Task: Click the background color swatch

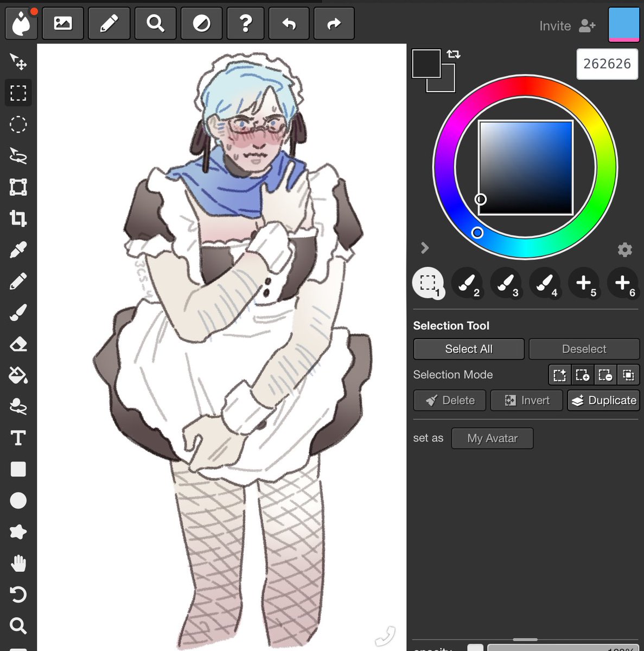Action: [447, 84]
